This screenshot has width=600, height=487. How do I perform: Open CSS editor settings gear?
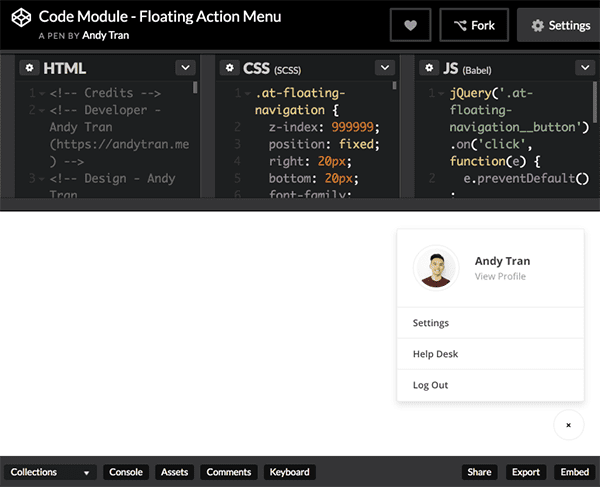coord(230,68)
